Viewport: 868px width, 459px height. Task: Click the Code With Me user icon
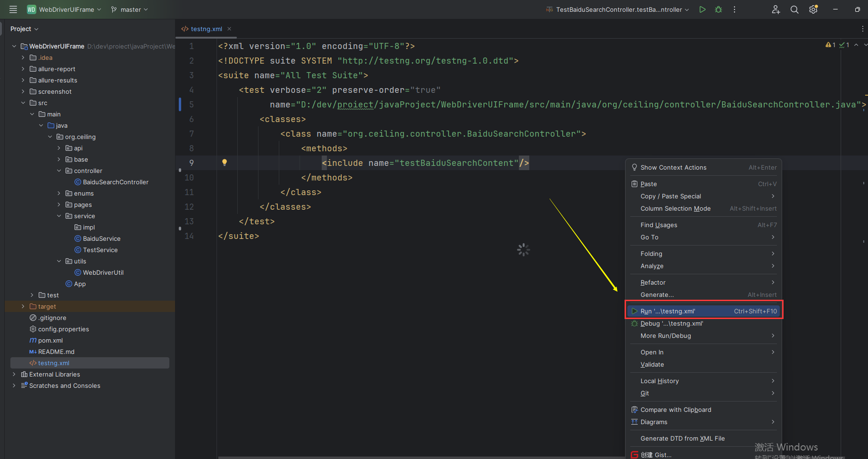tap(776, 9)
